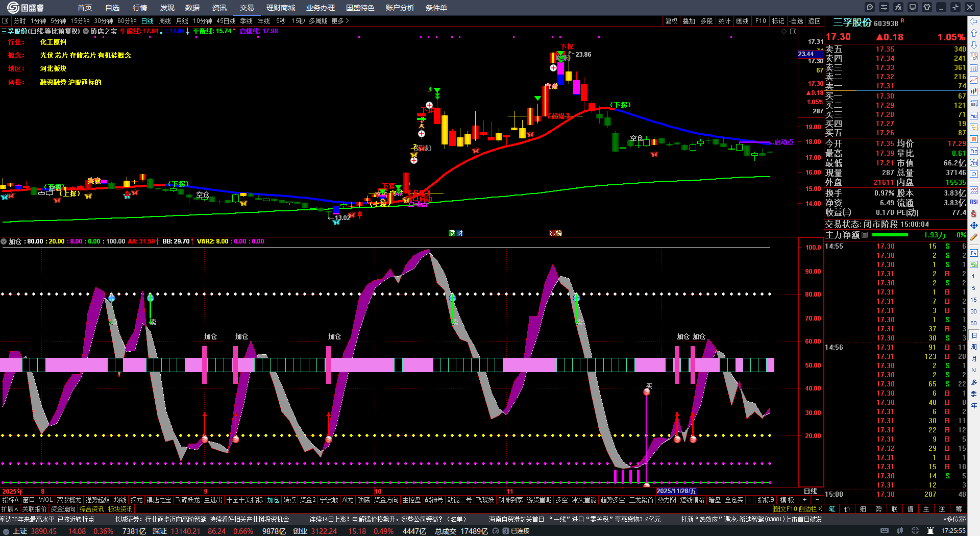Open 图文F10 company info
This screenshot has width=980, height=536.
(x=785, y=509)
